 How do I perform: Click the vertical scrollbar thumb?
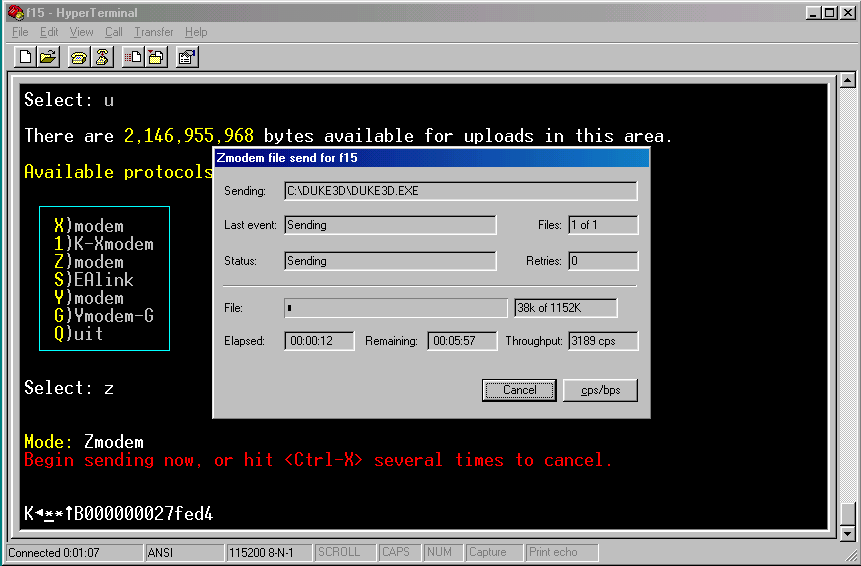point(848,514)
